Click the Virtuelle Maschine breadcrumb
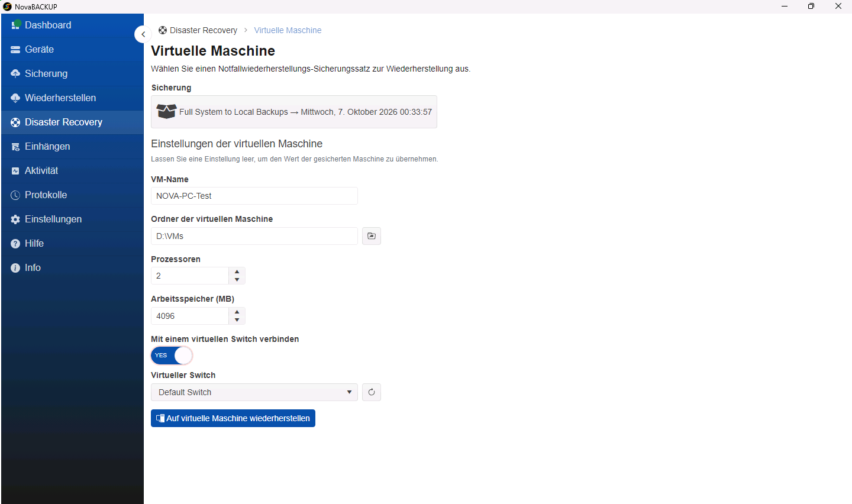Viewport: 852px width, 504px height. 288,30
